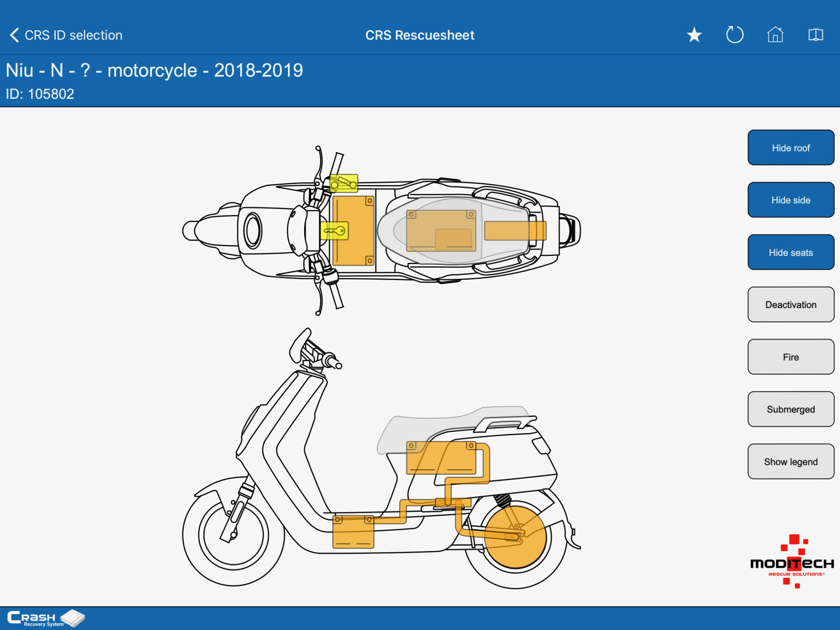Viewport: 840px width, 630px height.
Task: Tap the yellow switch symbol near handlebar
Action: (344, 184)
